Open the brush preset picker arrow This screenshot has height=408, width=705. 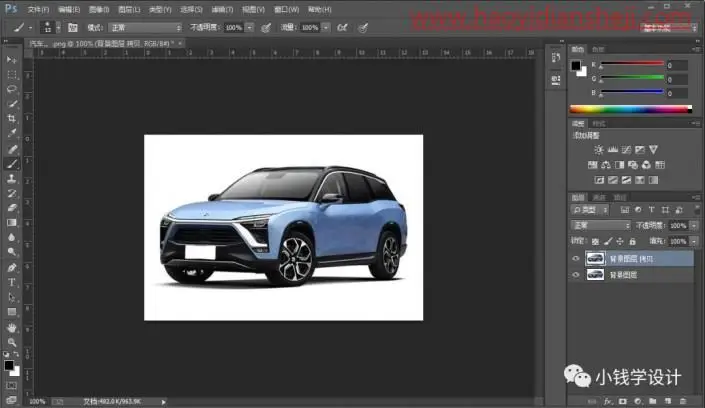tap(58, 27)
